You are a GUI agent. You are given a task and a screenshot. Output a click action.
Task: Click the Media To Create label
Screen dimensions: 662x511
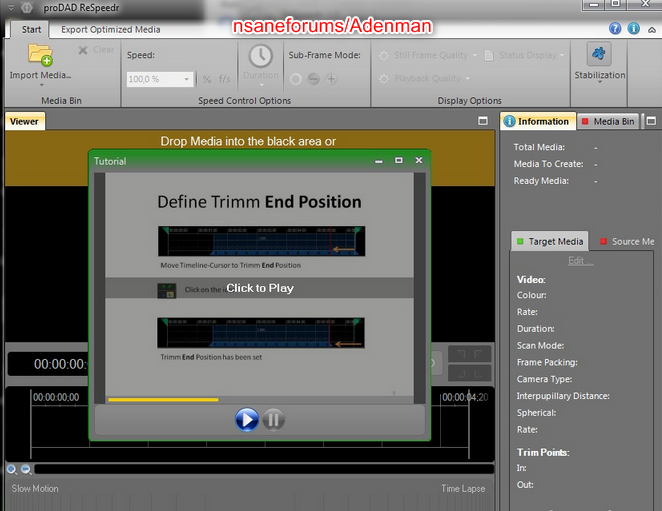click(x=548, y=164)
